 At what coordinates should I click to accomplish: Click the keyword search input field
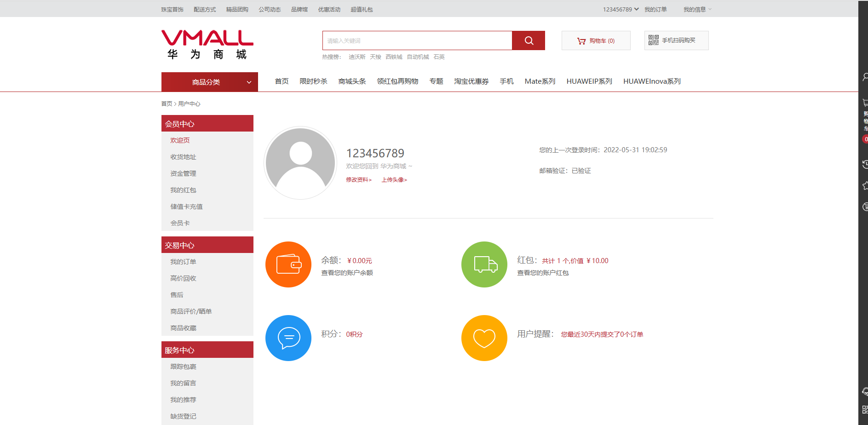[417, 40]
